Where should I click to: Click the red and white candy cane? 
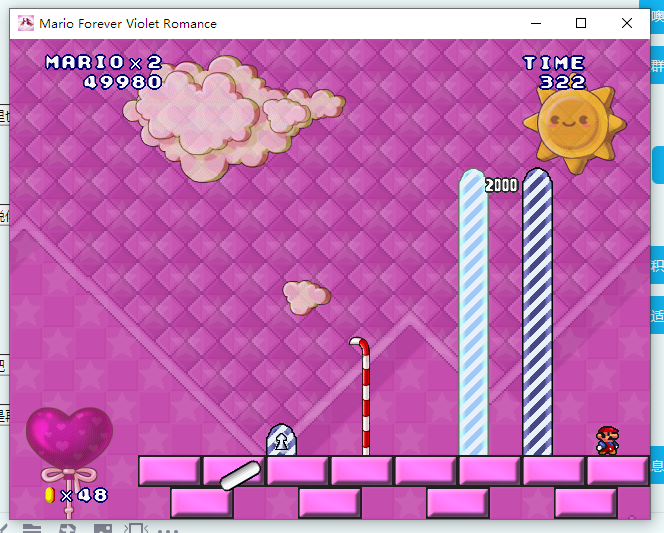point(363,396)
